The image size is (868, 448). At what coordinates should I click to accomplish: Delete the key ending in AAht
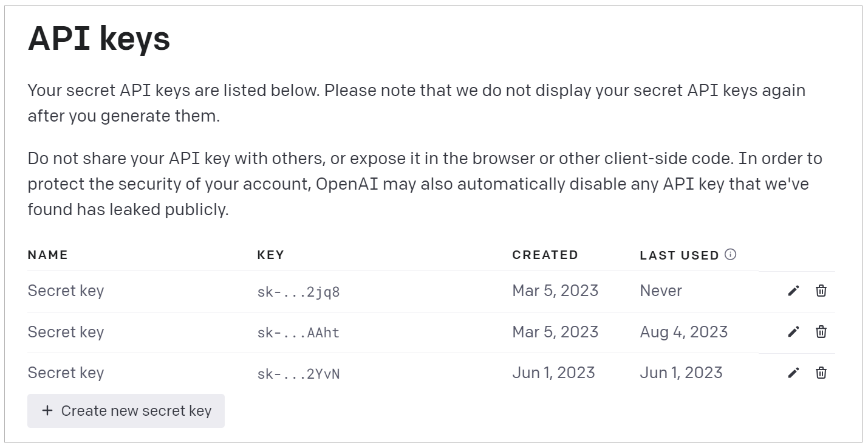tap(821, 331)
